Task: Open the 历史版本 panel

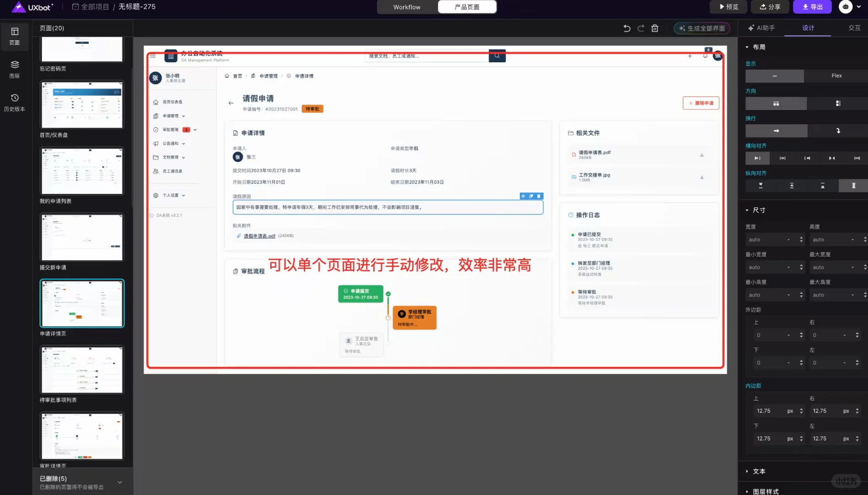Action: [15, 102]
